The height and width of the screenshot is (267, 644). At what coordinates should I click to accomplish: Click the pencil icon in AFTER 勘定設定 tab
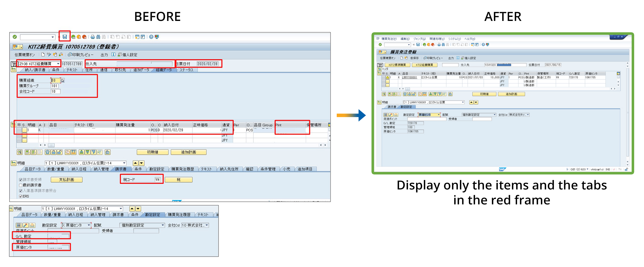(391, 115)
